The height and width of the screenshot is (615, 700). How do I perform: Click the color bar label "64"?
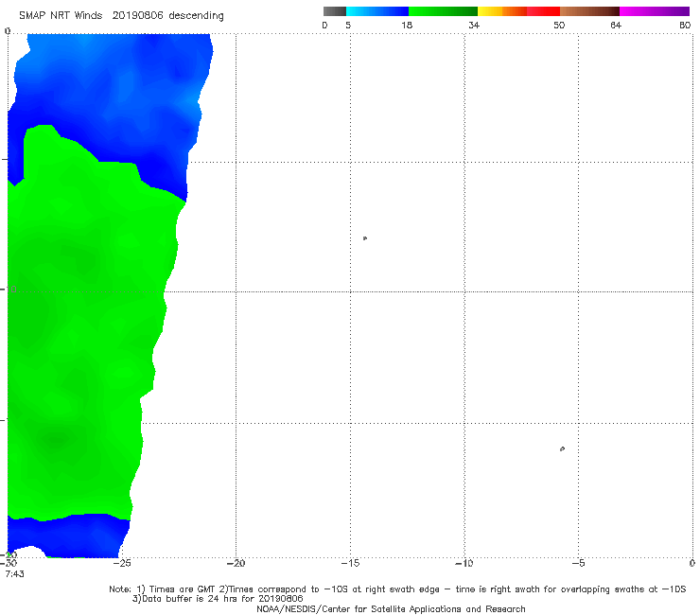click(x=616, y=26)
